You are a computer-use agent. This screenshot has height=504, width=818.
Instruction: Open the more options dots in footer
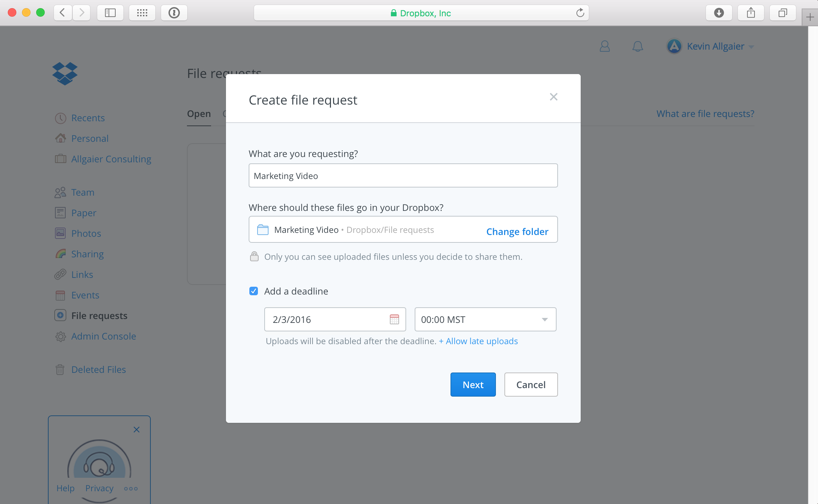131,488
